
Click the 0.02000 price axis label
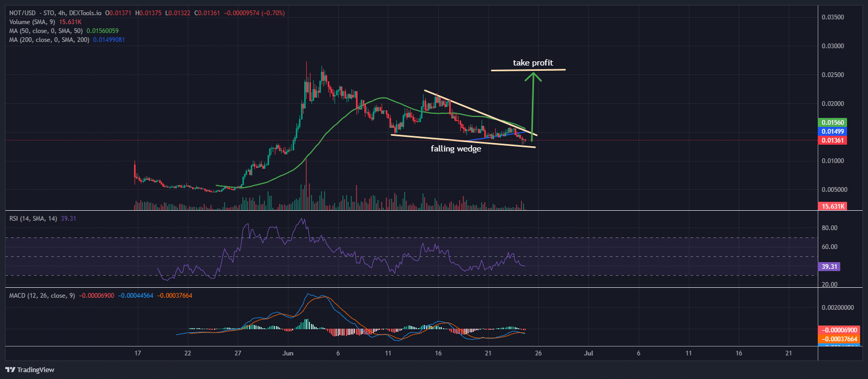tap(832, 104)
